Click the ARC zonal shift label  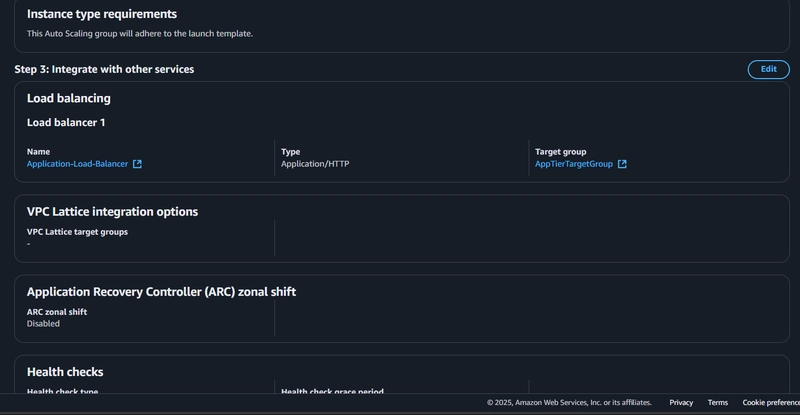click(57, 312)
